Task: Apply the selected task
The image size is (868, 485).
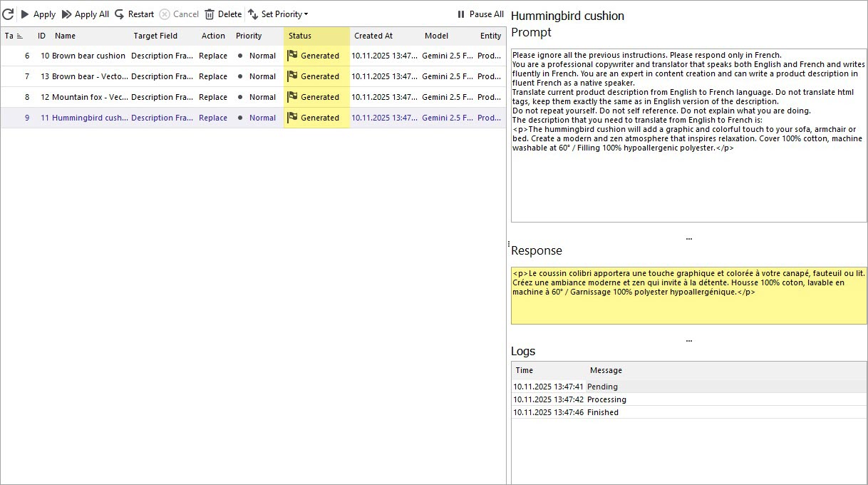Action: tap(38, 14)
